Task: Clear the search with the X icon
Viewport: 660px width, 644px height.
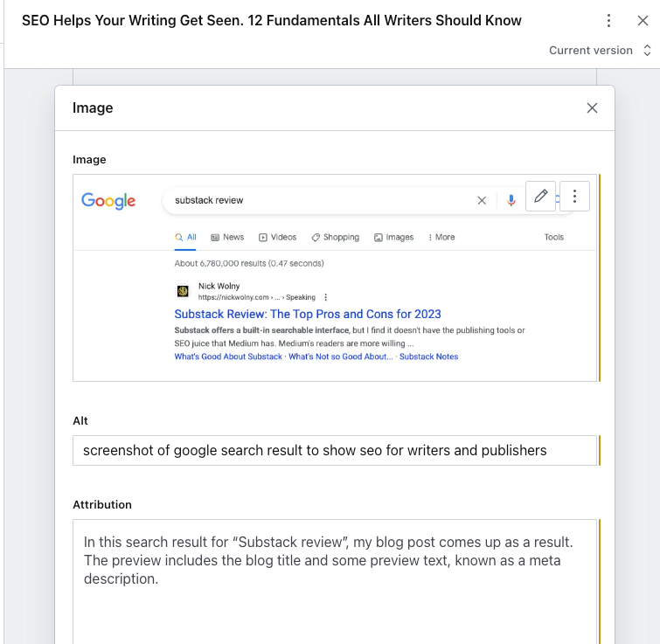Action: coord(482,201)
